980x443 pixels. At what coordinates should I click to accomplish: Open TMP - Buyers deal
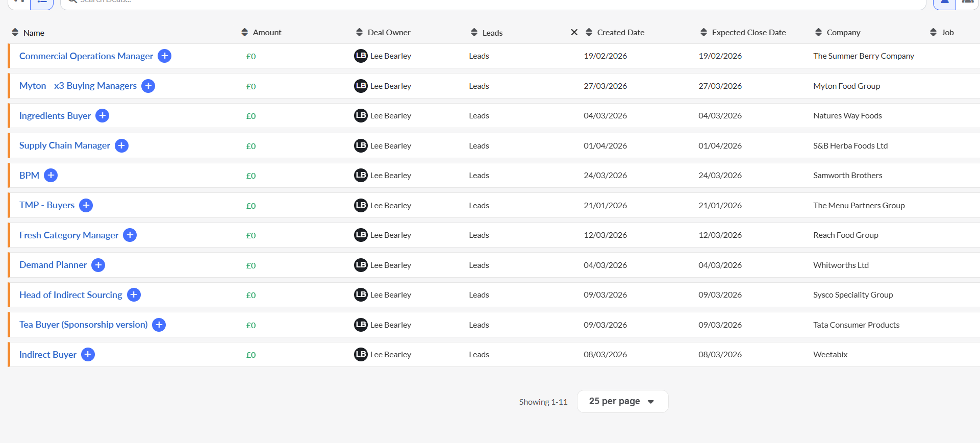click(x=47, y=205)
